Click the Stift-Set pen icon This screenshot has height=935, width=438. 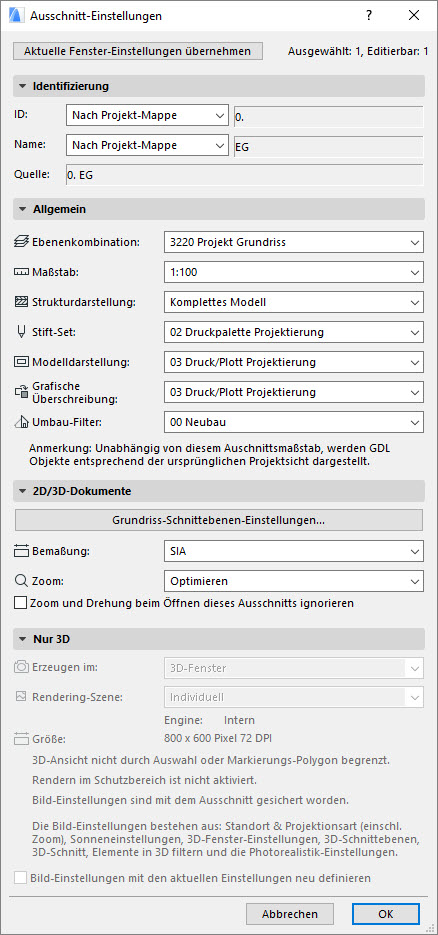[21, 332]
